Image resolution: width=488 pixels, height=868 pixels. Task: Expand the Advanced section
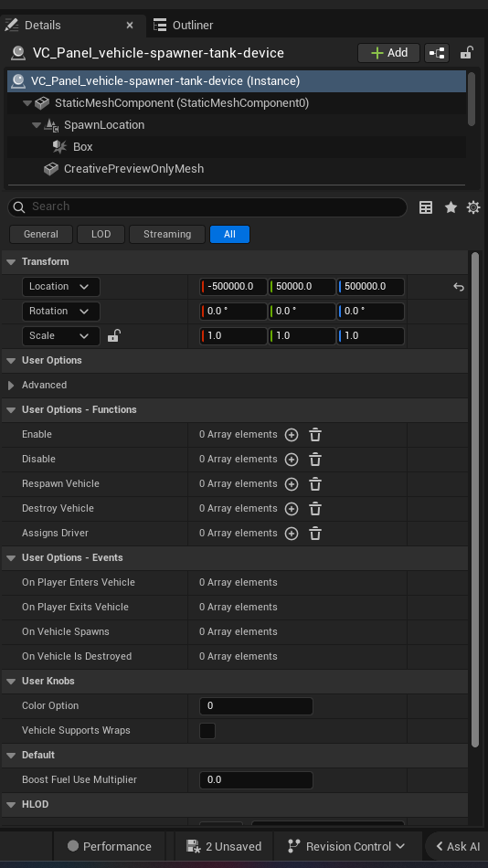click(x=11, y=386)
